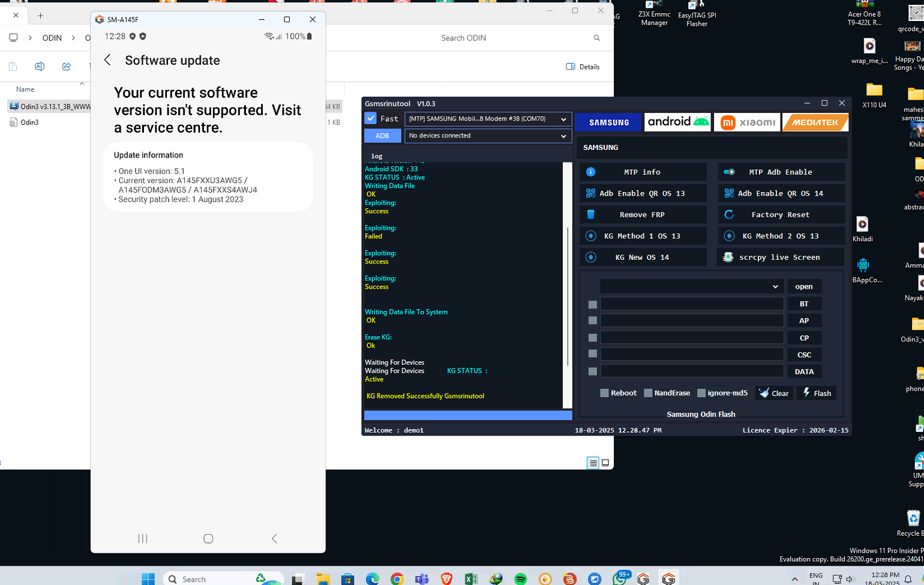This screenshot has width=924, height=585.
Task: Click the Factory Reset refresh icon
Action: click(729, 215)
